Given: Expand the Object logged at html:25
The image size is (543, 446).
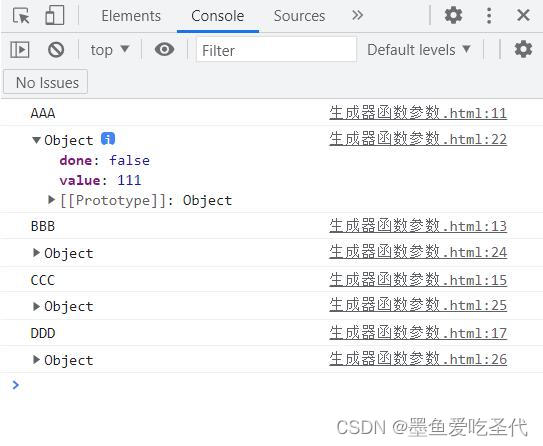Looking at the screenshot, I should [x=36, y=306].
